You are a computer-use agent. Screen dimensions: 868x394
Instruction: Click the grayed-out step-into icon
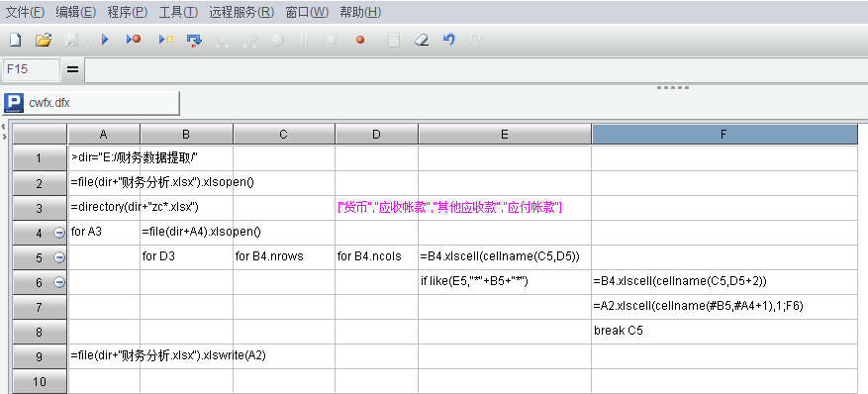click(222, 40)
